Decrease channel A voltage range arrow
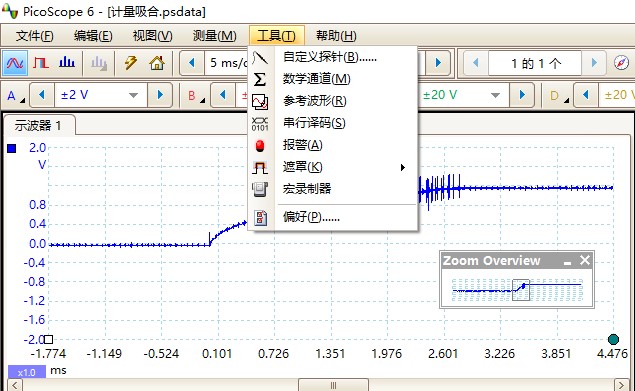 click(42, 96)
